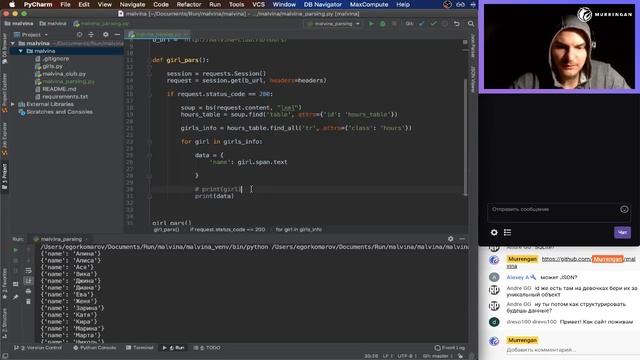Open the chat viewer list icon
The image size is (640, 360).
coord(507,232)
